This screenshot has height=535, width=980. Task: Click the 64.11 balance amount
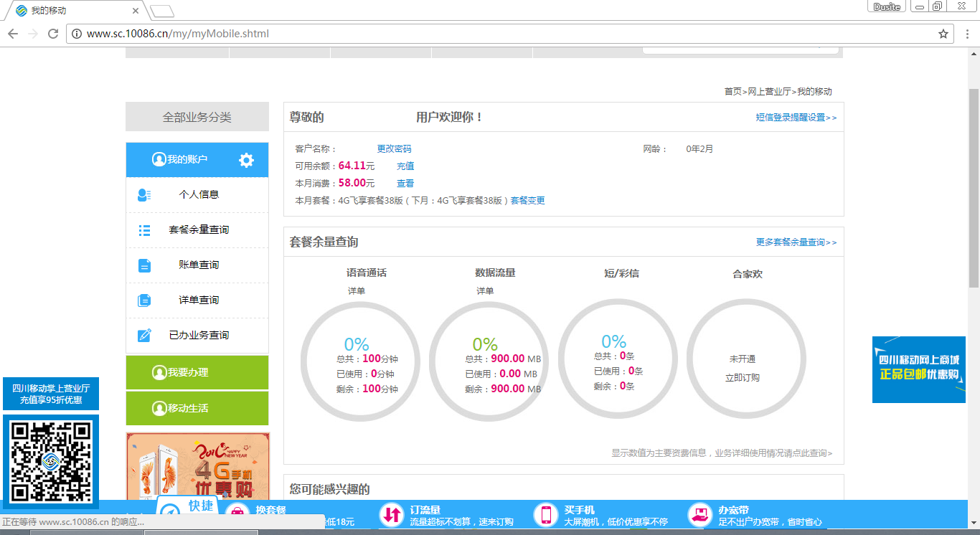click(352, 166)
